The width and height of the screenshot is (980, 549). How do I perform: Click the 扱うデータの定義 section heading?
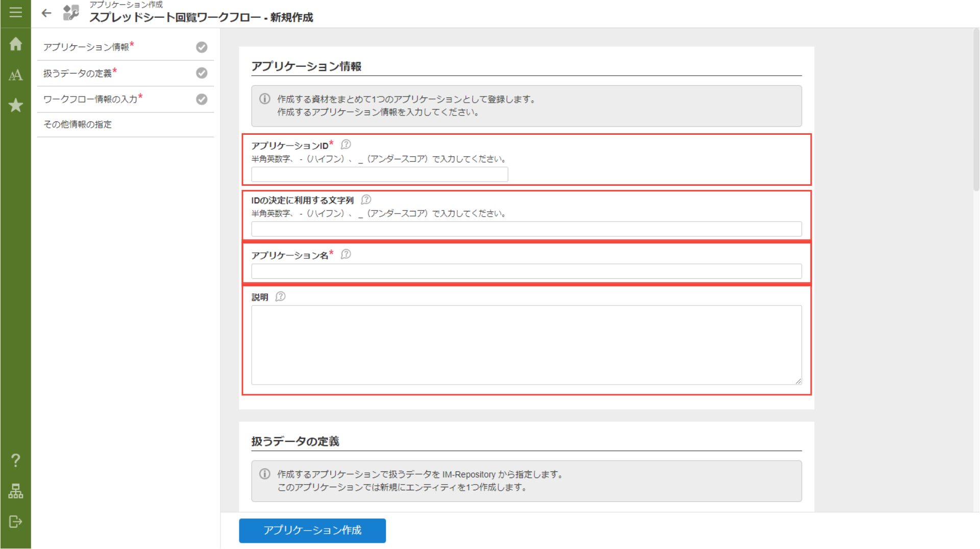pyautogui.click(x=295, y=441)
